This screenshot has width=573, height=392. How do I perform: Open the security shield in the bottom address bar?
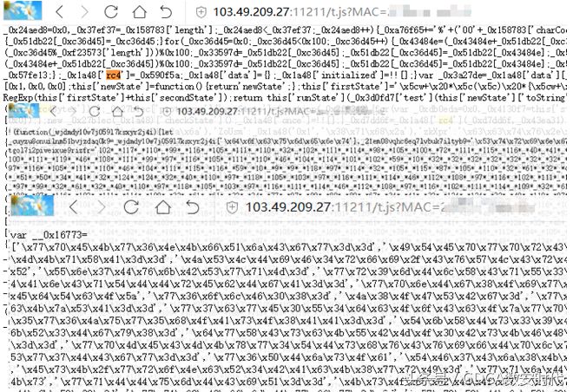pos(232,207)
